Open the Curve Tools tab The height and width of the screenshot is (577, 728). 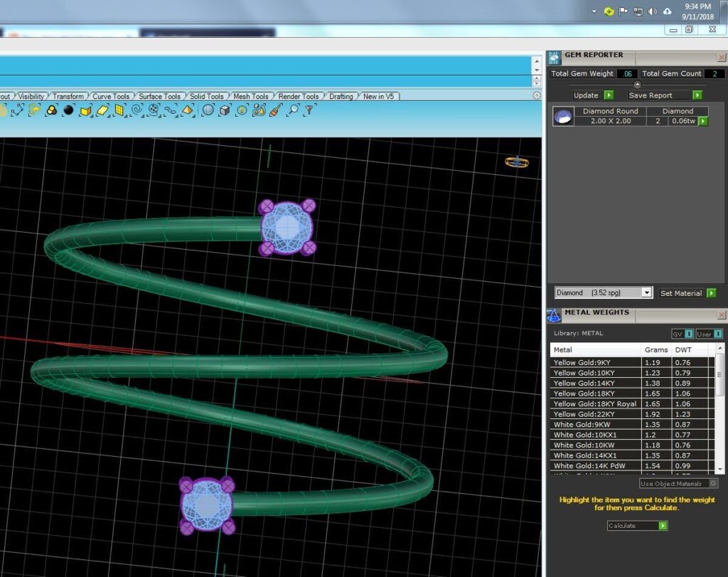click(111, 96)
